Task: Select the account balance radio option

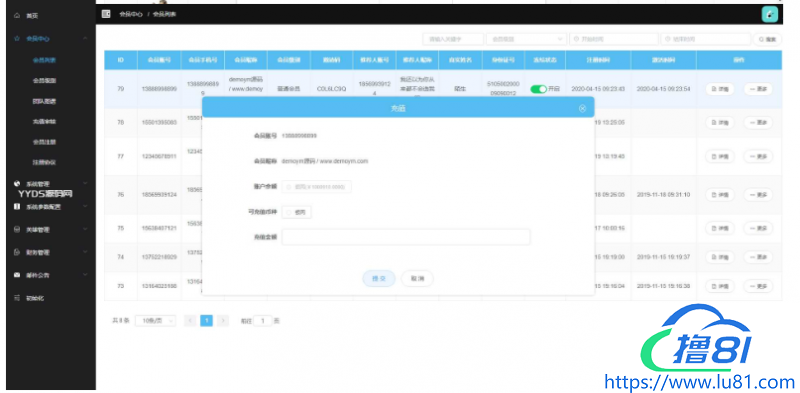Action: click(x=289, y=187)
